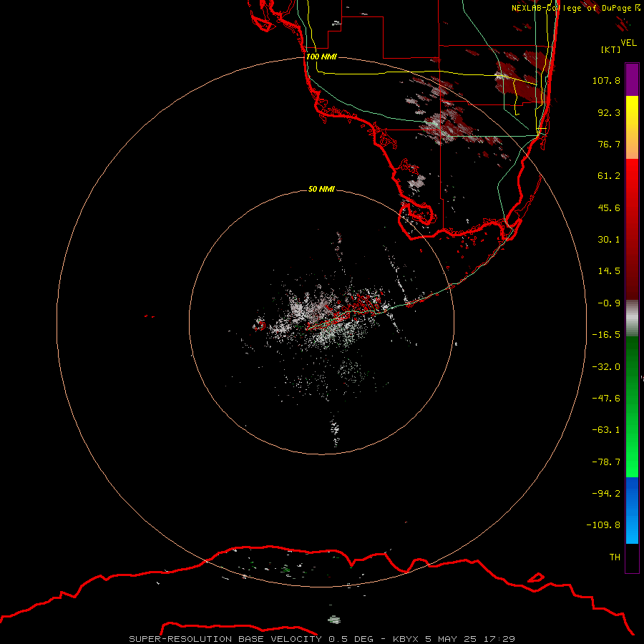Click the -94.2 velocity scale value
644x644 pixels.
(x=606, y=494)
